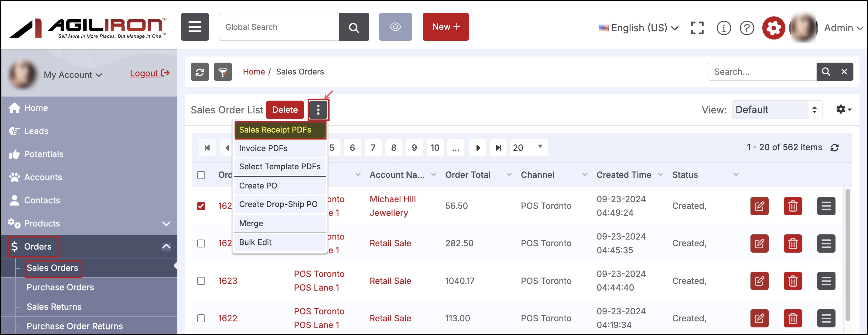Open the hamburger navigation menu button
Viewport: 868px width, 335px height.
(195, 27)
